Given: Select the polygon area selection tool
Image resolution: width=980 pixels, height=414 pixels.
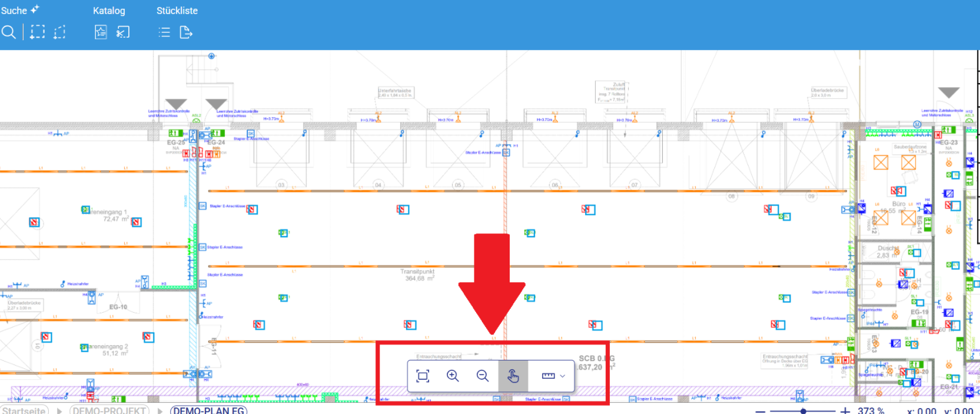Looking at the screenshot, I should 59,32.
